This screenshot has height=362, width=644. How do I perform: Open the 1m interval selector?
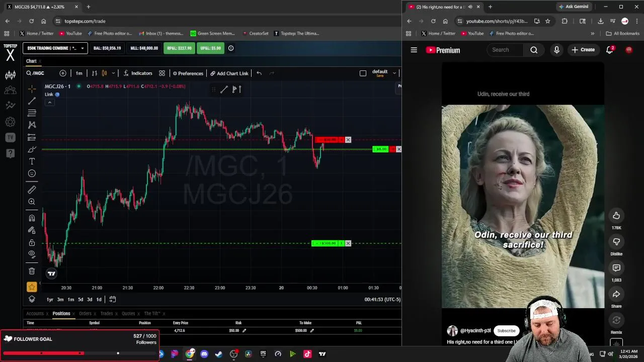click(x=79, y=73)
